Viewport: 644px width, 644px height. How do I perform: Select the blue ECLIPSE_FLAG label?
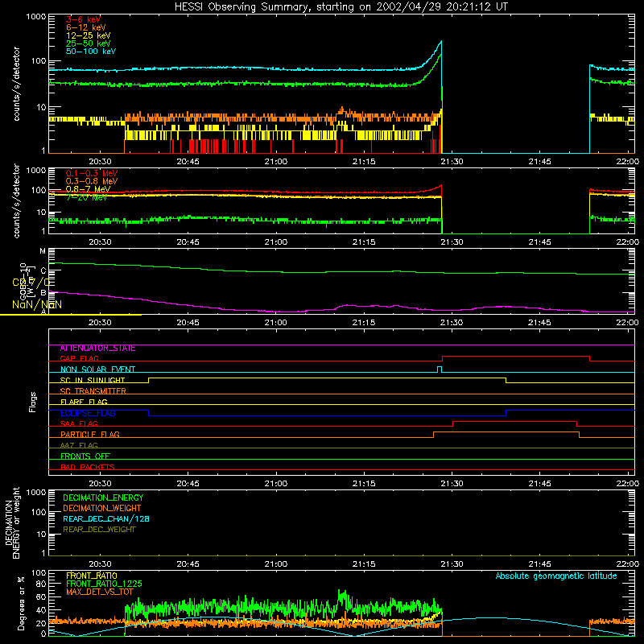pos(88,413)
